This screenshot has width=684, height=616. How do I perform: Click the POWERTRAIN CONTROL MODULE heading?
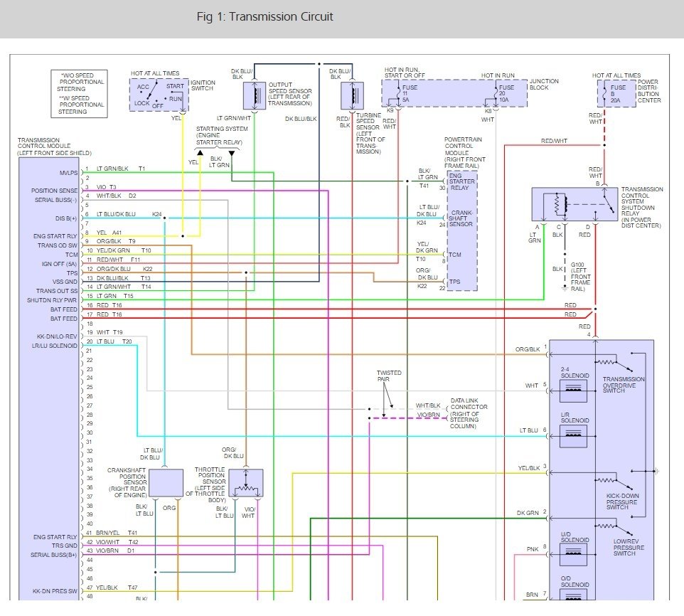click(464, 152)
